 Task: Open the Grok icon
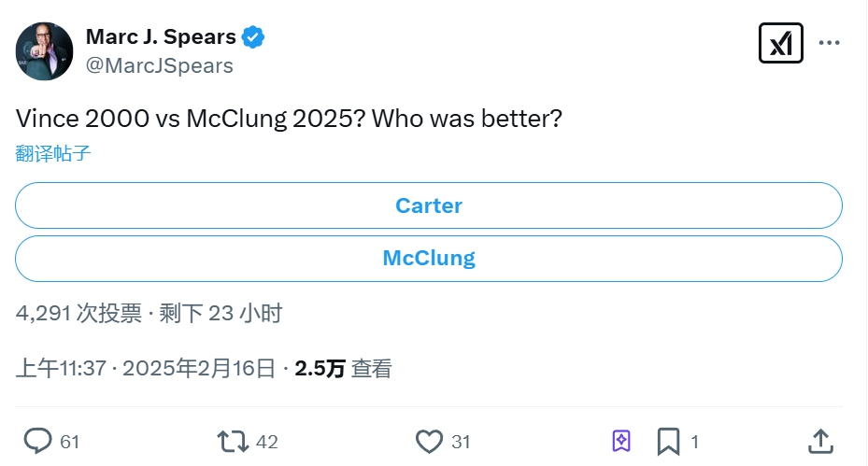(x=780, y=42)
